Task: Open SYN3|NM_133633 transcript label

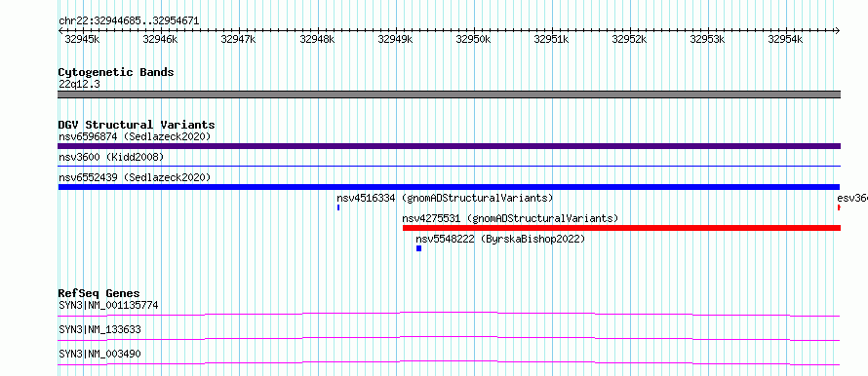Action: coord(99,330)
